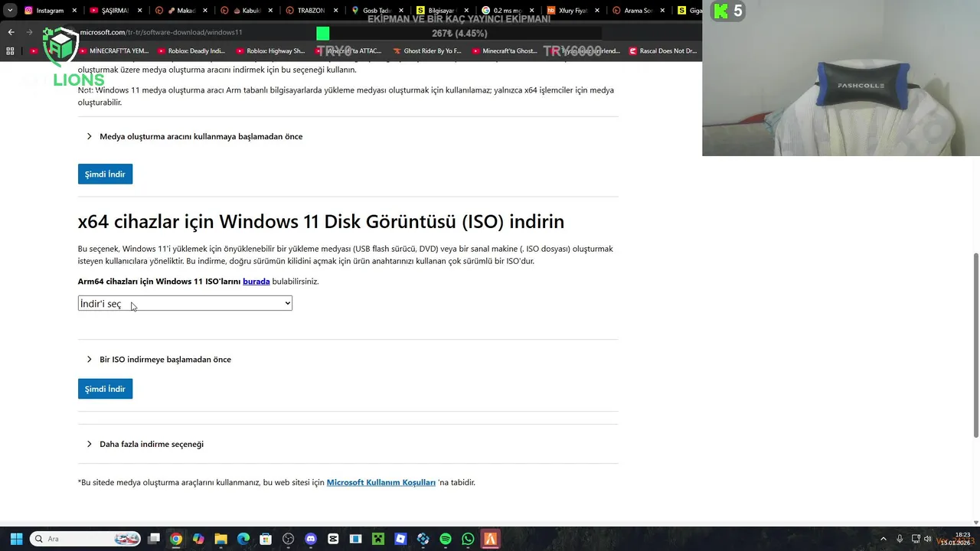Open Roblox: Highway Sh bookmark

pyautogui.click(x=269, y=51)
